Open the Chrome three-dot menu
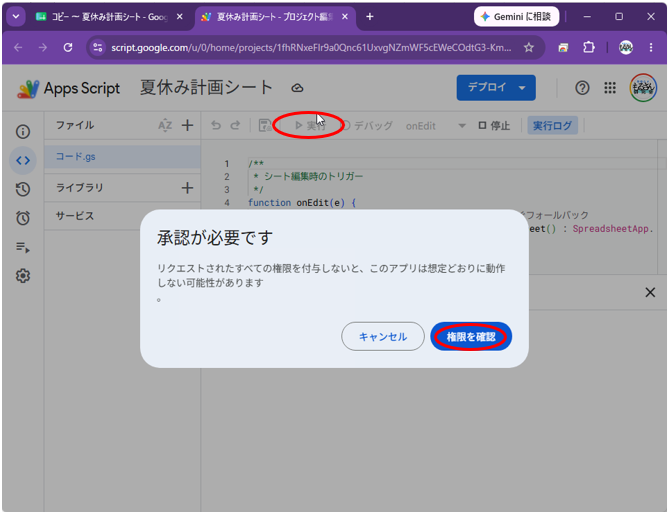Screen dimensions: 668x513 point(651,47)
